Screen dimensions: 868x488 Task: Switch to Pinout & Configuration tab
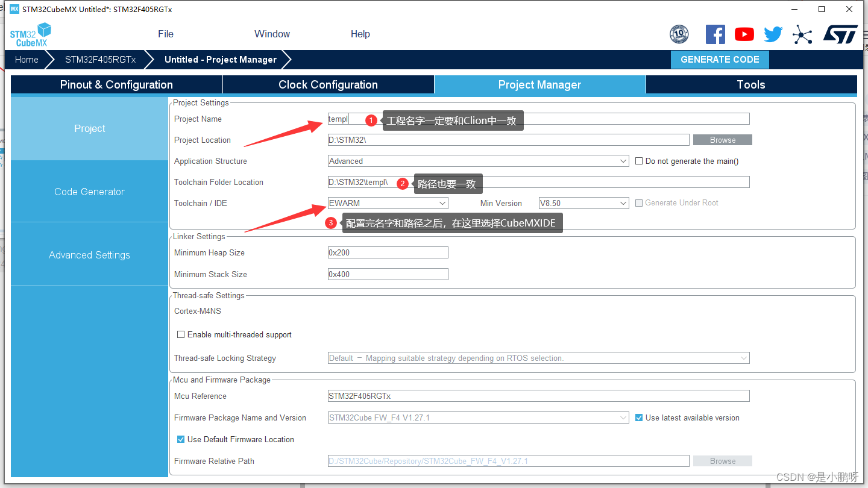pos(116,84)
